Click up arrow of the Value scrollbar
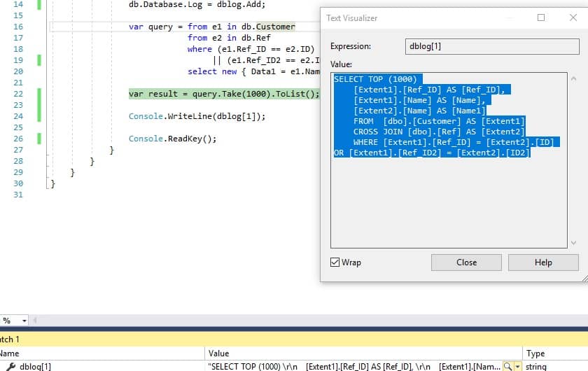The image size is (588, 371). pyautogui.click(x=573, y=79)
